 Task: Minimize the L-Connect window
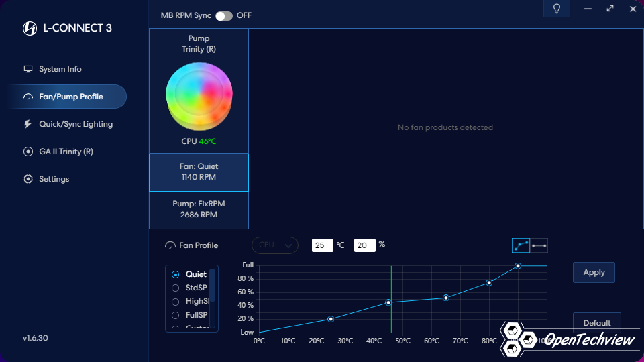pyautogui.click(x=588, y=9)
